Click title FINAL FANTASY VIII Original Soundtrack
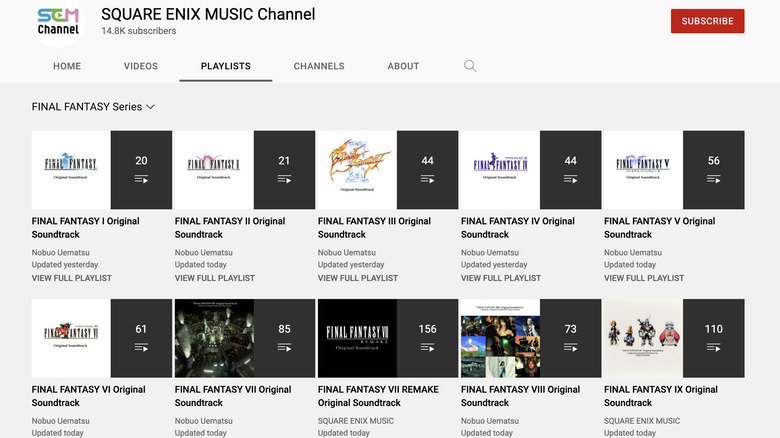Viewport: 780px width, 438px height. pos(520,396)
